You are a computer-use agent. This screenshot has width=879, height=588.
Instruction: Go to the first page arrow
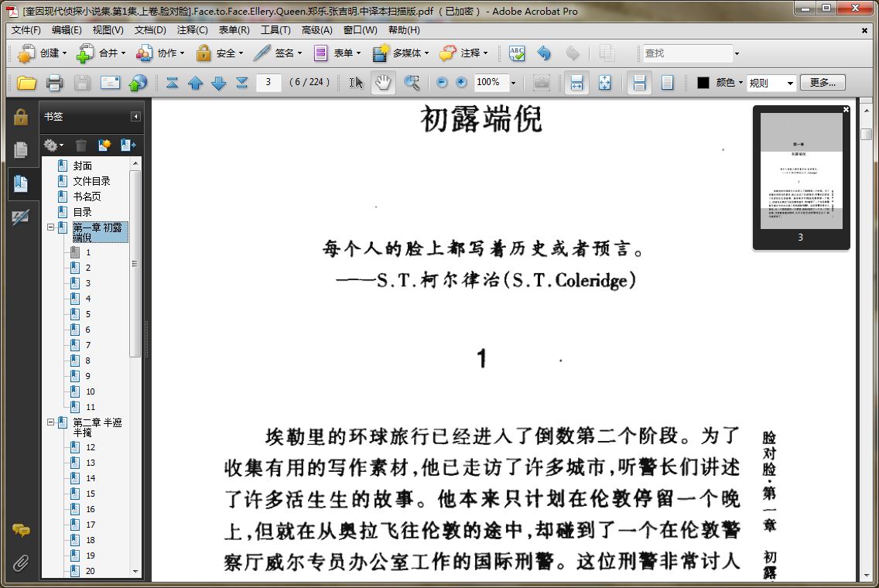172,83
